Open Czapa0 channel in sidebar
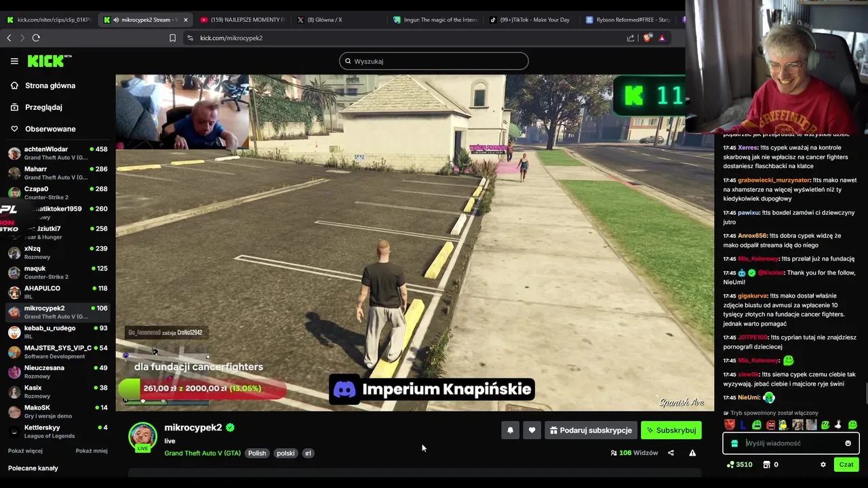The height and width of the screenshot is (488, 868). point(58,192)
